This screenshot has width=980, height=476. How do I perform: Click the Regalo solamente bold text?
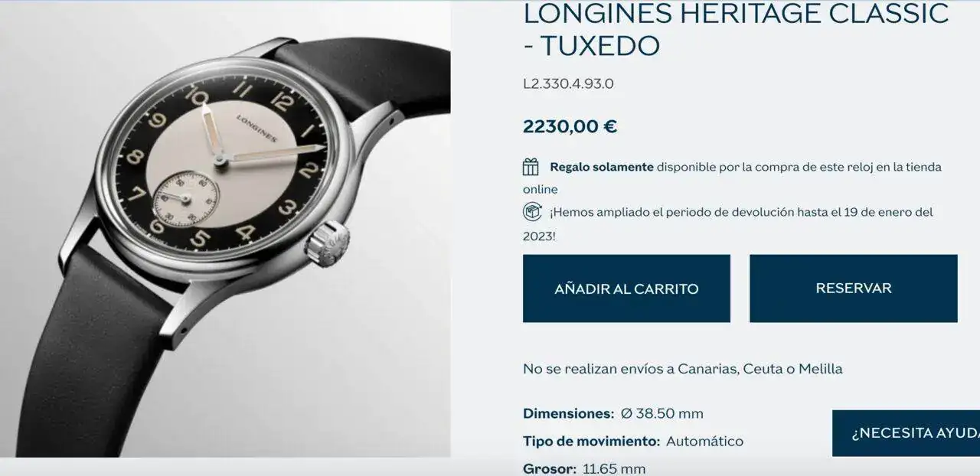coord(602,167)
